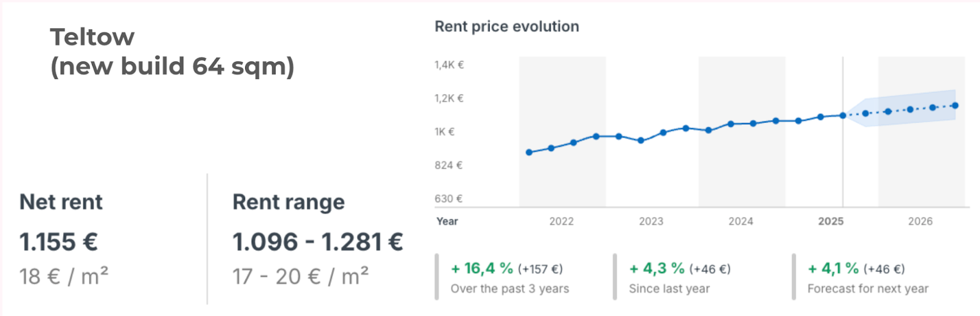The width and height of the screenshot is (980, 316).
Task: Click the 630 € y-axis label
Action: pyautogui.click(x=448, y=198)
